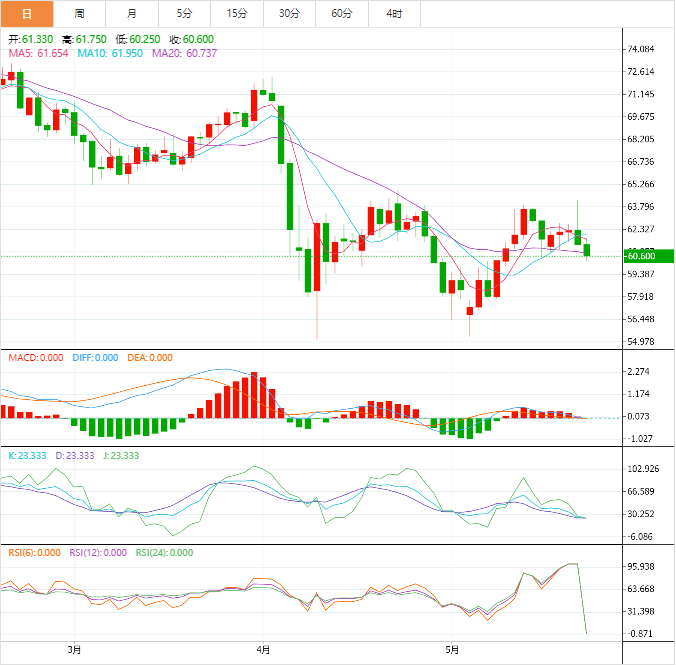
Task: Open the 4时 timeframe tab
Action: [x=394, y=14]
